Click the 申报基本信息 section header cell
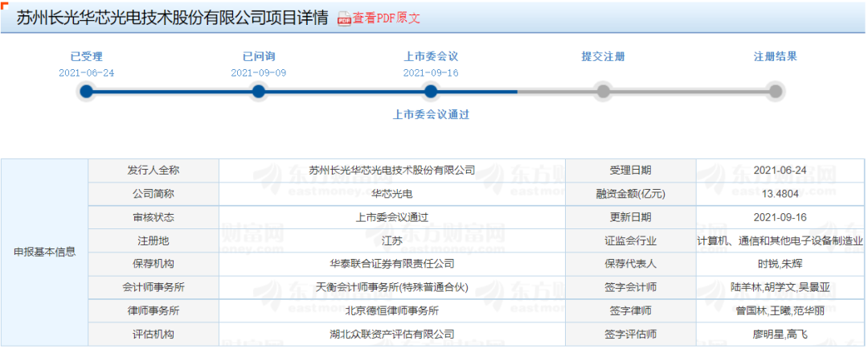868x349 pixels. (45, 253)
